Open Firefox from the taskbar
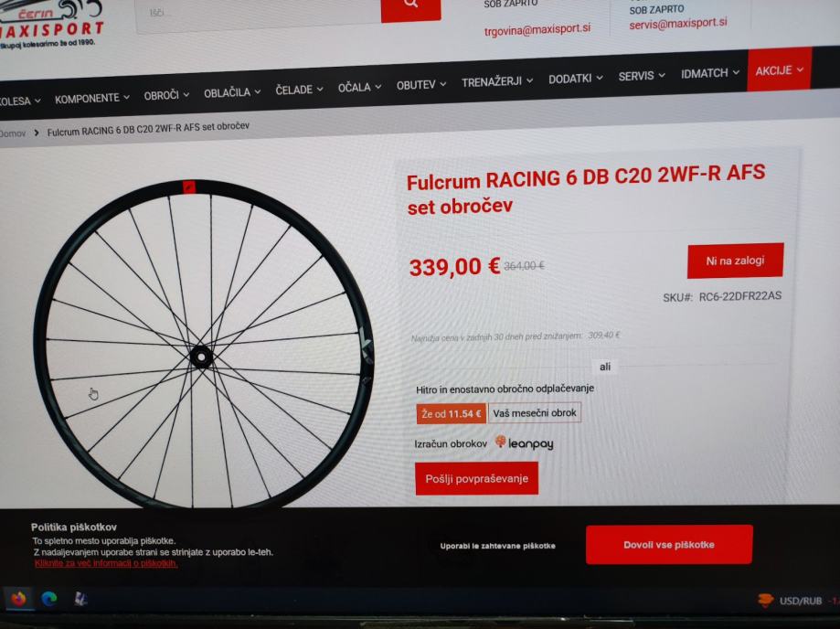Viewport: 840px width, 629px height. [x=18, y=598]
